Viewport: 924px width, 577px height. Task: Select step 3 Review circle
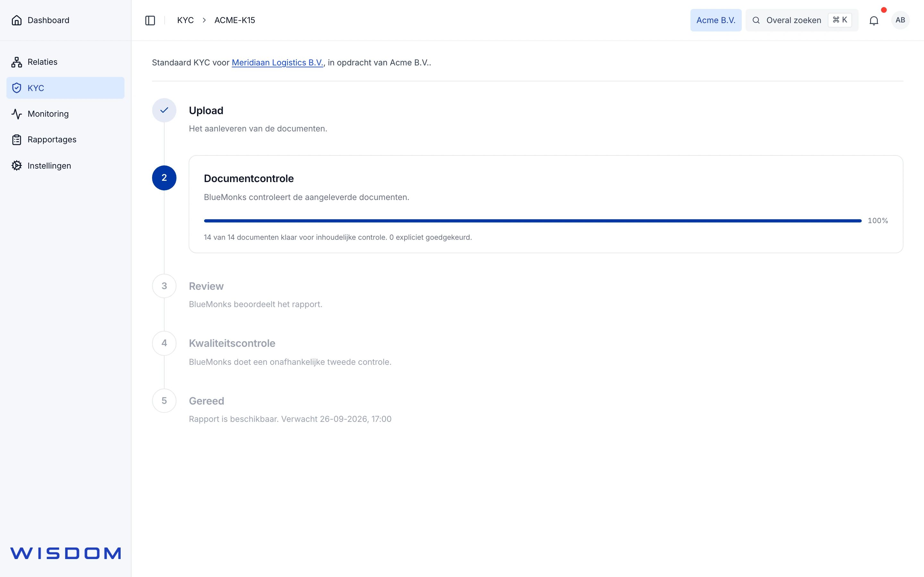pyautogui.click(x=164, y=286)
